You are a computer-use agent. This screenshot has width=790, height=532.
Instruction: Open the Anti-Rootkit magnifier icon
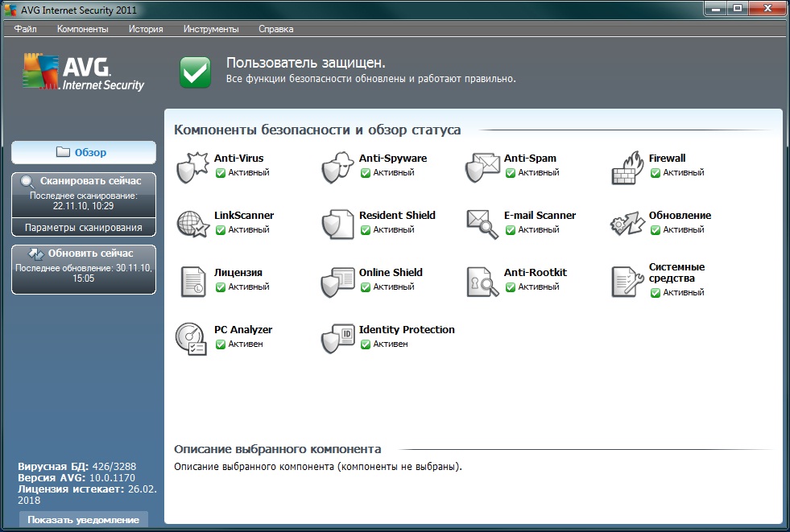tap(482, 282)
